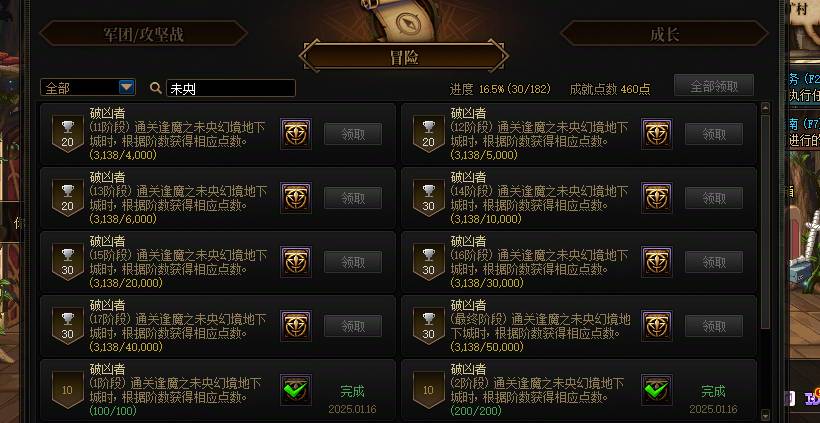Click the scrollbar up arrow
Image resolution: width=820 pixels, height=423 pixels.
[766, 108]
